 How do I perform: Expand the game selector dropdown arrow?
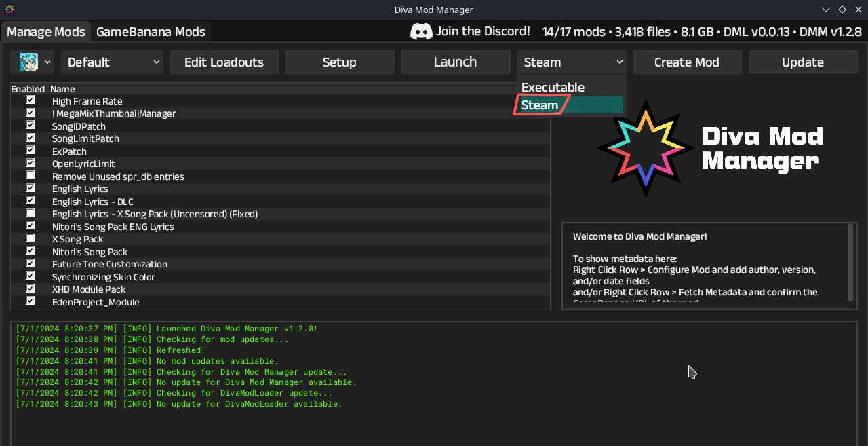47,62
